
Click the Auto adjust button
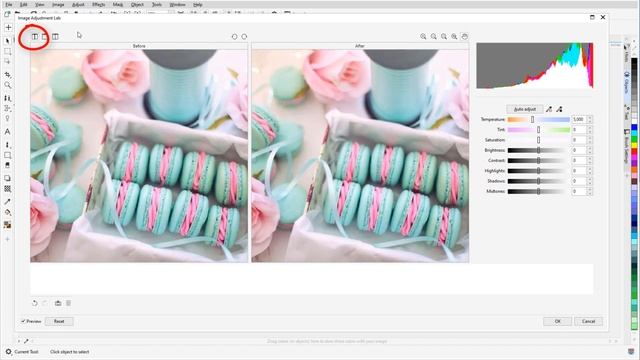[x=524, y=109]
